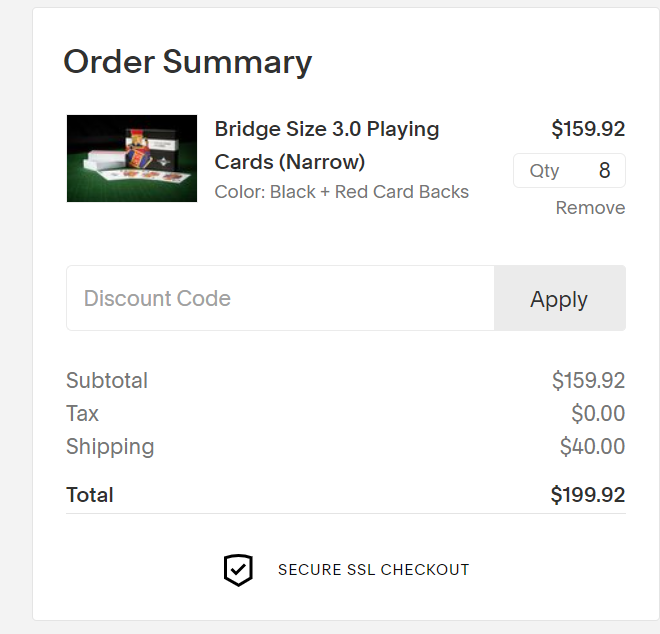660x634 pixels.
Task: Remove the Bridge Size cards item
Action: (x=590, y=208)
